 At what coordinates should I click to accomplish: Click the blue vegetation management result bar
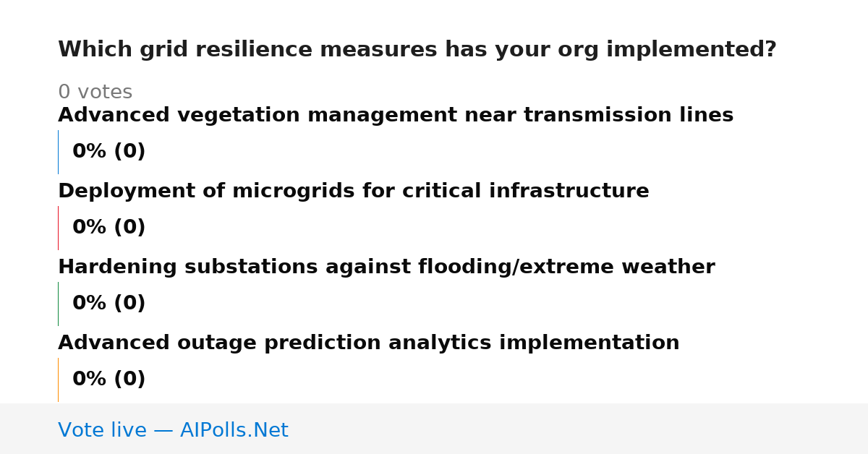(x=58, y=152)
